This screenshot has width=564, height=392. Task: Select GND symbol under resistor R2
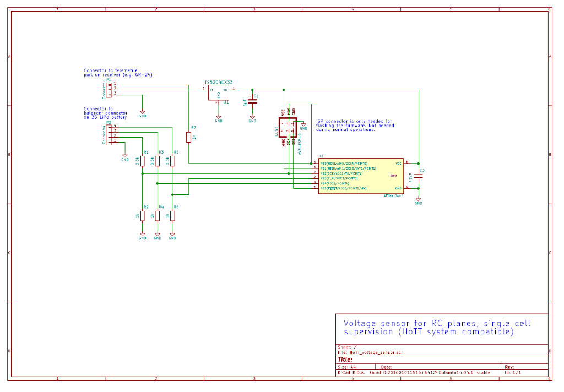pyautogui.click(x=143, y=236)
